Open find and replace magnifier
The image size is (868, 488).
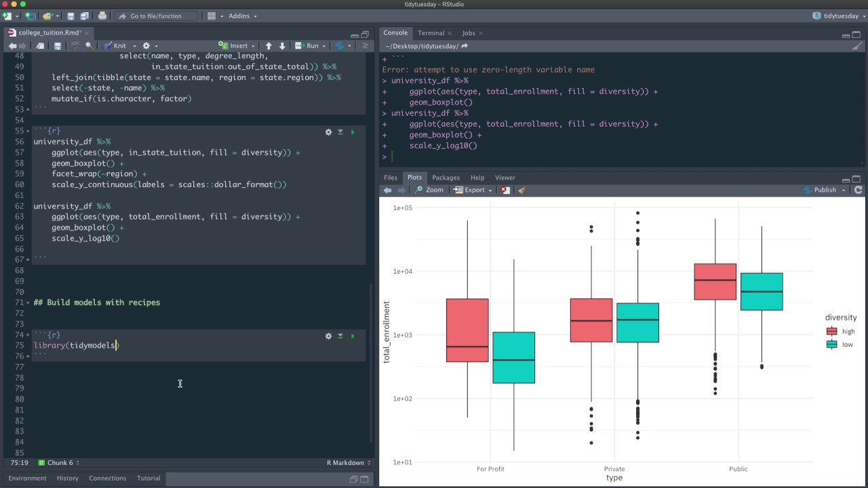(x=90, y=46)
